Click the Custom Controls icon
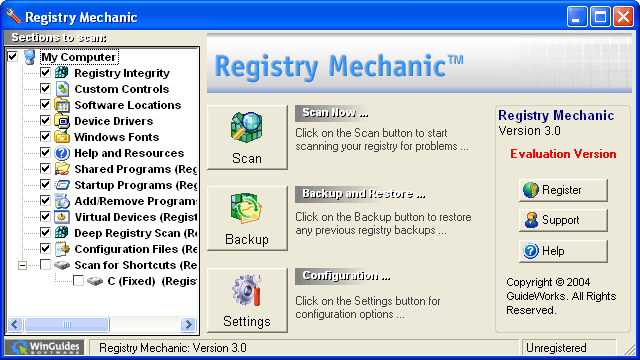The height and width of the screenshot is (360, 640). [62, 89]
